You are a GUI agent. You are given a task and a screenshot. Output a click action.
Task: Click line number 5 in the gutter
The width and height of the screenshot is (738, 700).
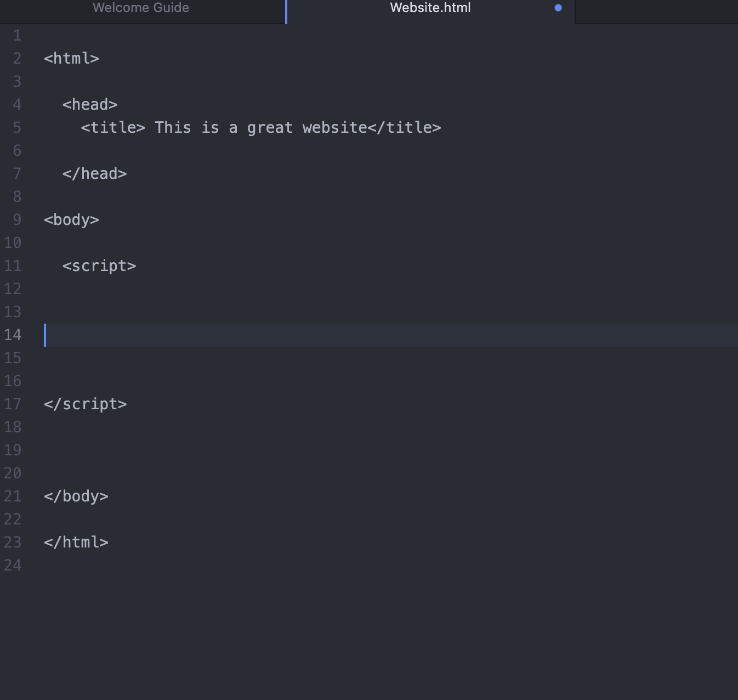17,128
